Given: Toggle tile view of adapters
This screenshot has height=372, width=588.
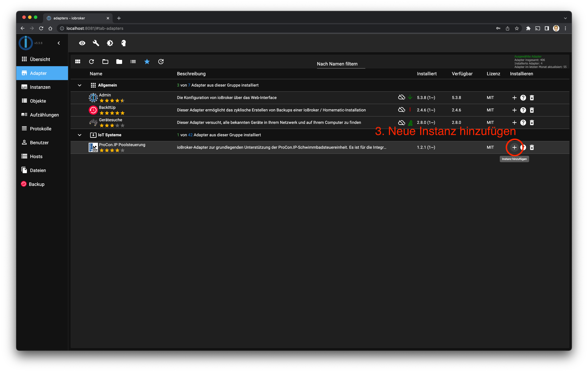Looking at the screenshot, I should pyautogui.click(x=78, y=61).
